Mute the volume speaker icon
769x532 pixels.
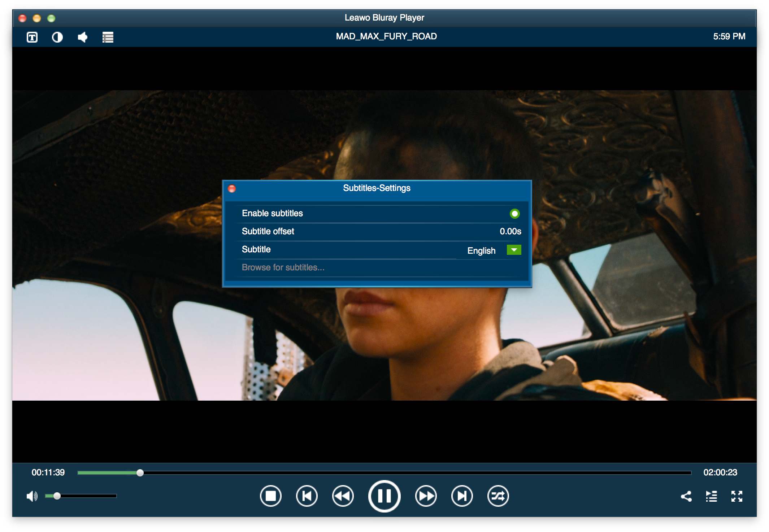[32, 496]
